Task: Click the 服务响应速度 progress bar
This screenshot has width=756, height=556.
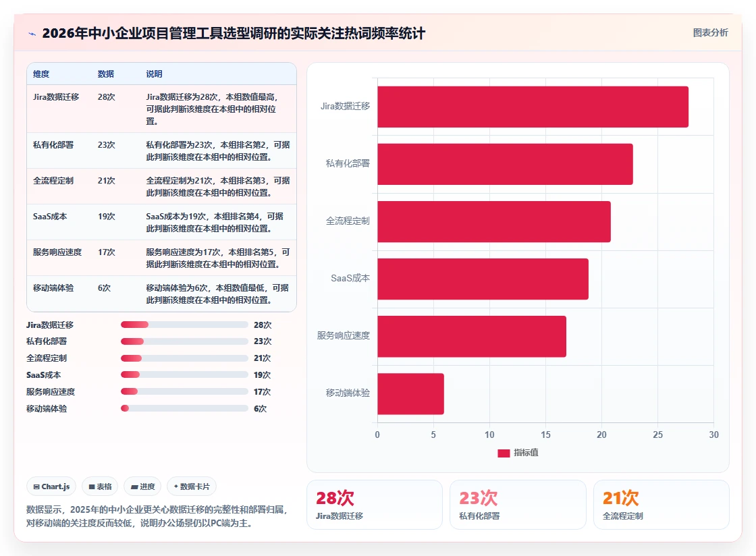Action: click(184, 392)
